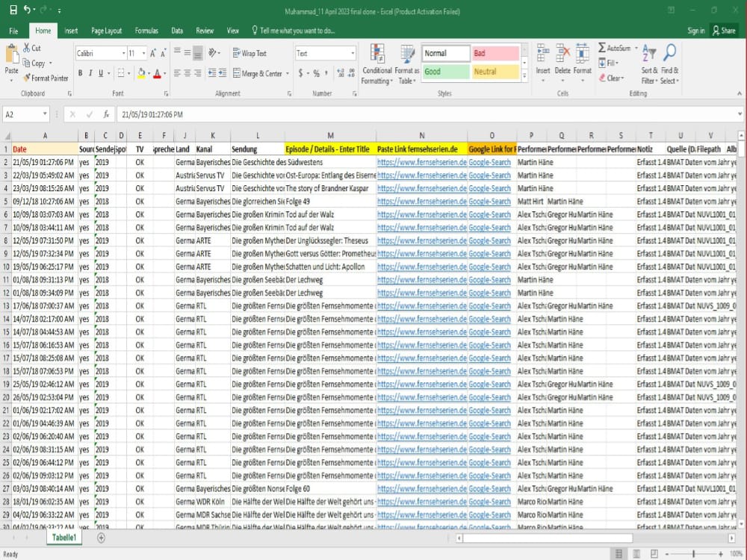The image size is (747, 560).
Task: Toggle Align Left
Action: pyautogui.click(x=177, y=73)
